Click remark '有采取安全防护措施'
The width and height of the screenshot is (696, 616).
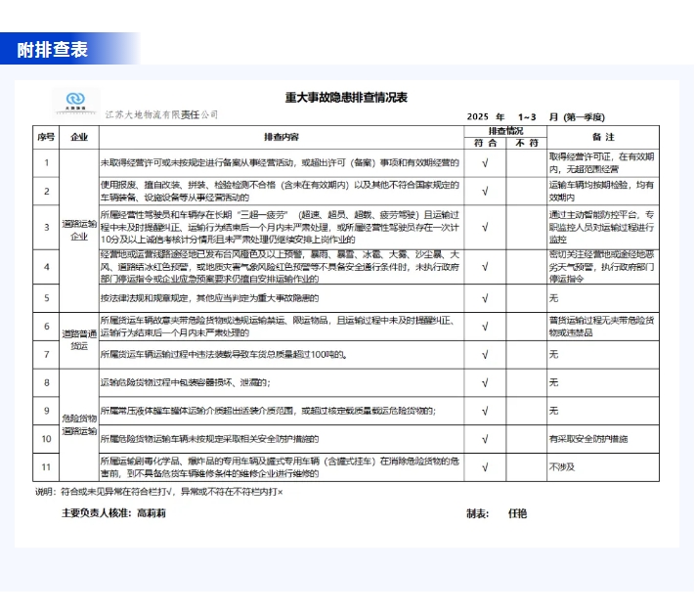[588, 439]
